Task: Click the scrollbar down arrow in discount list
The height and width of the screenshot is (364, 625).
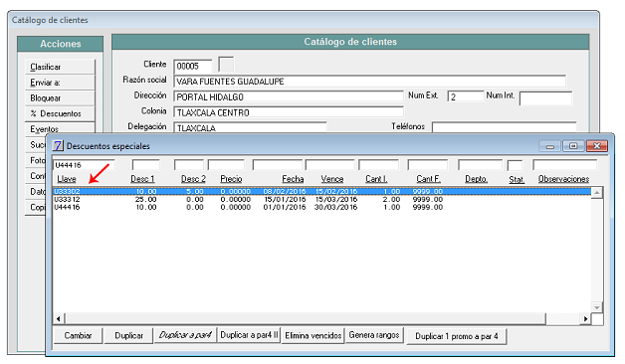Action: (x=597, y=307)
